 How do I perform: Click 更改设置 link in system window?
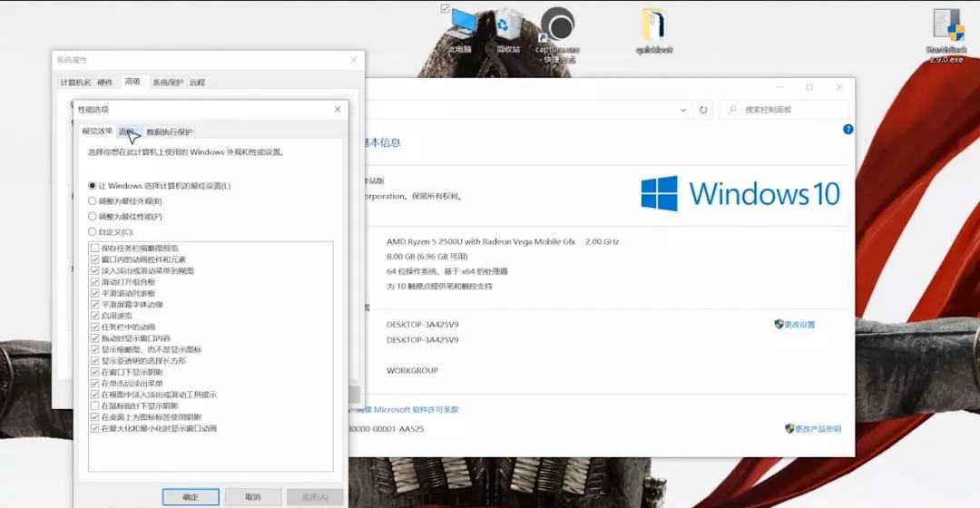click(x=800, y=324)
